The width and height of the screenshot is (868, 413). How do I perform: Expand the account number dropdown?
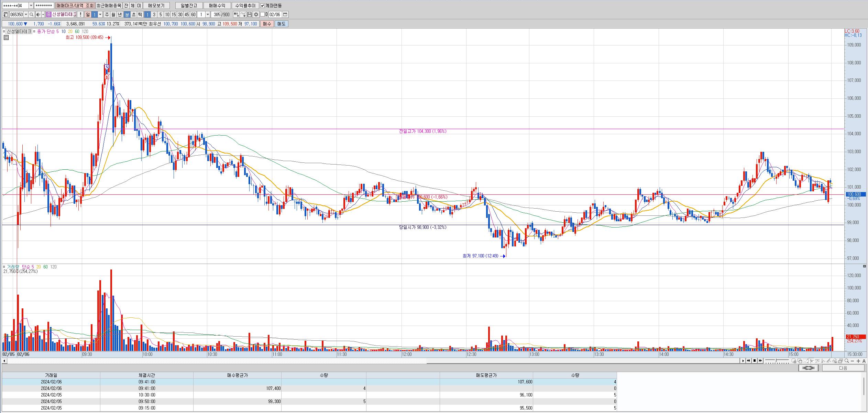(x=31, y=6)
